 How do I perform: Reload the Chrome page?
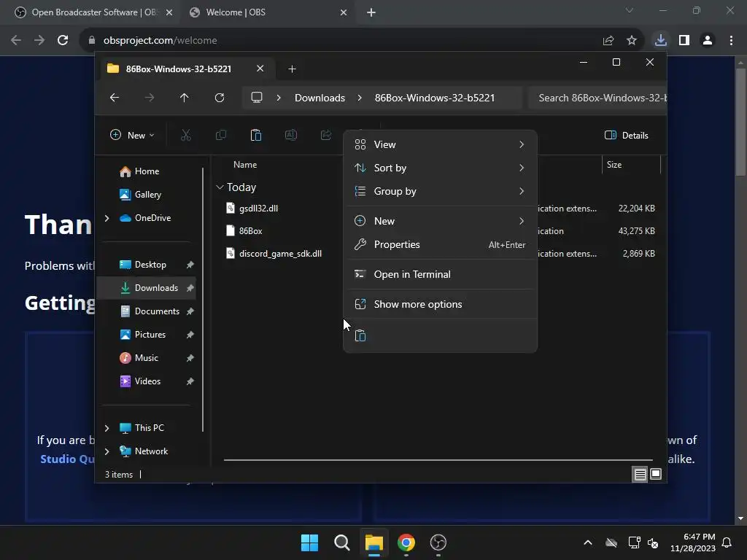click(63, 41)
